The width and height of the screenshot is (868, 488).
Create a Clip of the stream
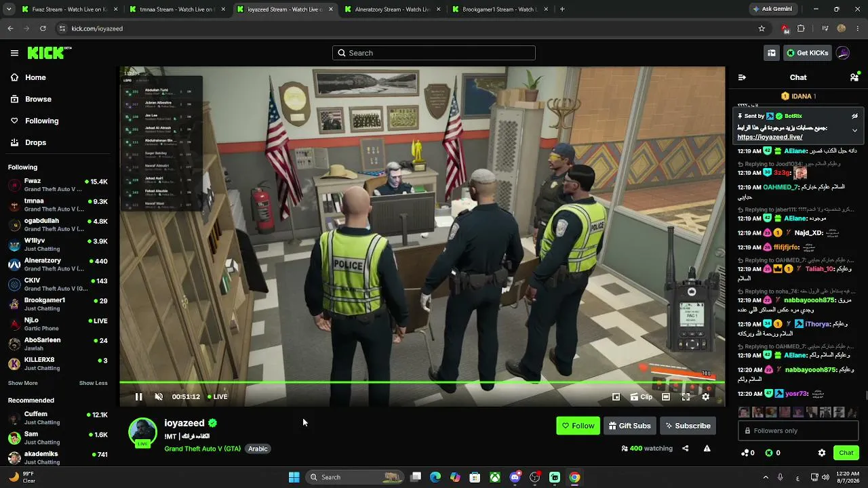(642, 397)
